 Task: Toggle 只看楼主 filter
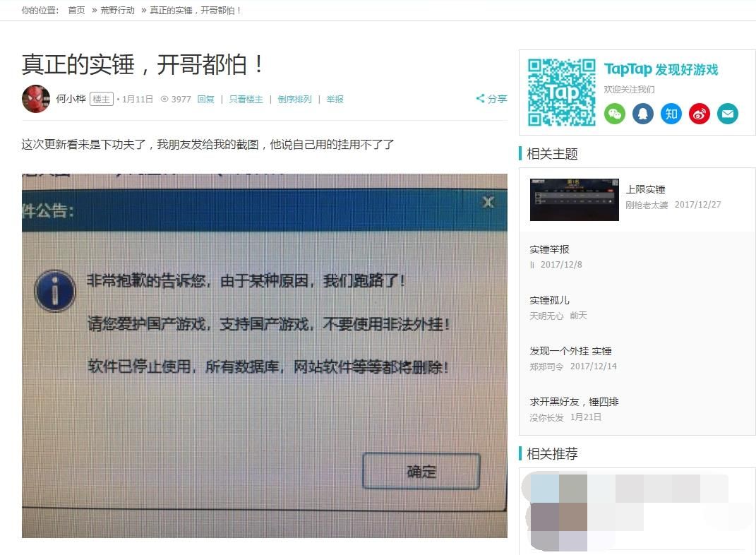pos(246,100)
